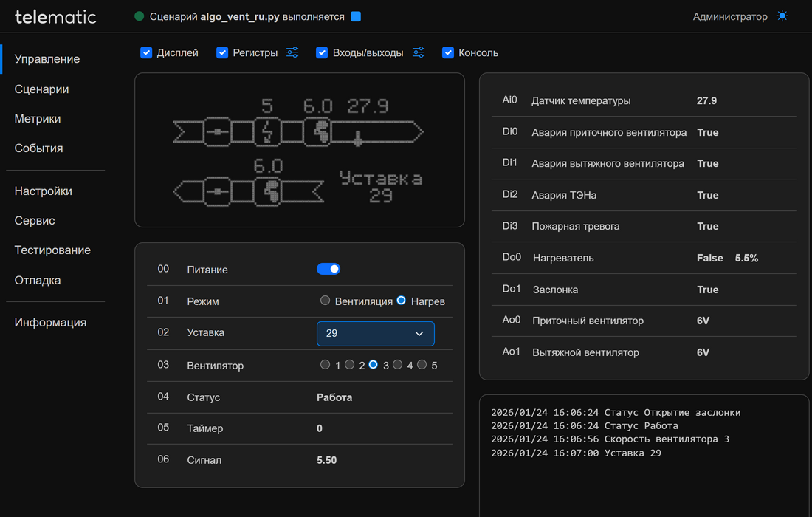Viewport: 812px width, 517px height.
Task: Turn off the Питание power switch
Action: (x=328, y=270)
